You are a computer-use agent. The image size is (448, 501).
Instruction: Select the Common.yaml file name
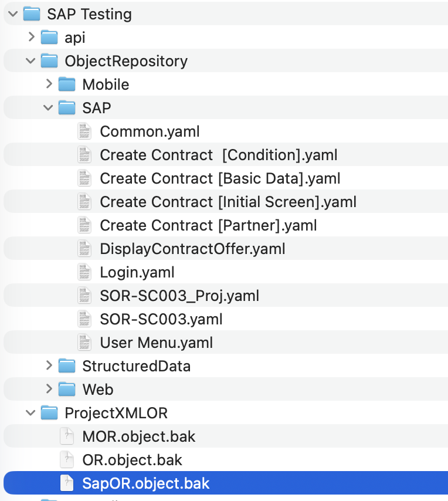click(150, 132)
